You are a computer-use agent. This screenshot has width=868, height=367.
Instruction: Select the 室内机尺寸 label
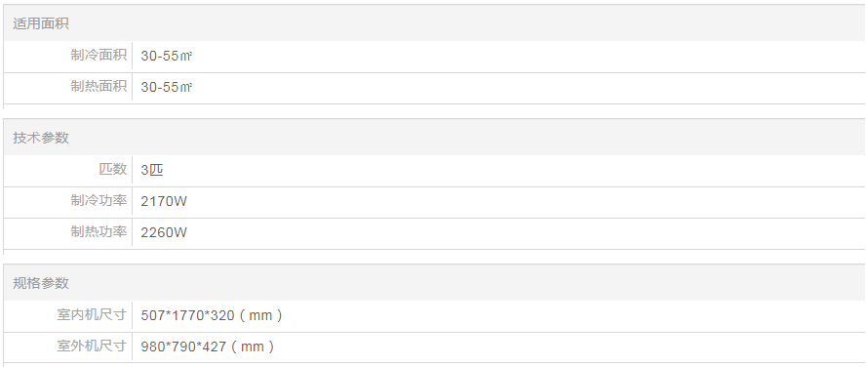tap(92, 315)
